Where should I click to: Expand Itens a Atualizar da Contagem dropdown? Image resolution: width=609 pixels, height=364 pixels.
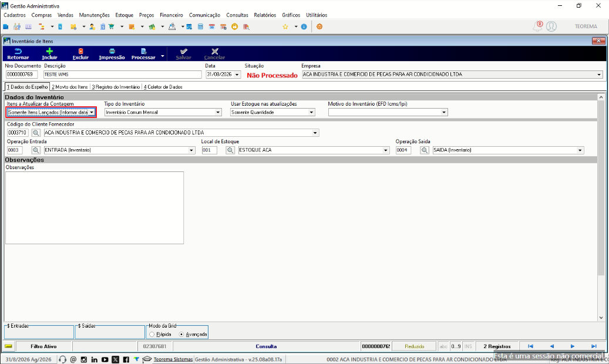coord(92,113)
